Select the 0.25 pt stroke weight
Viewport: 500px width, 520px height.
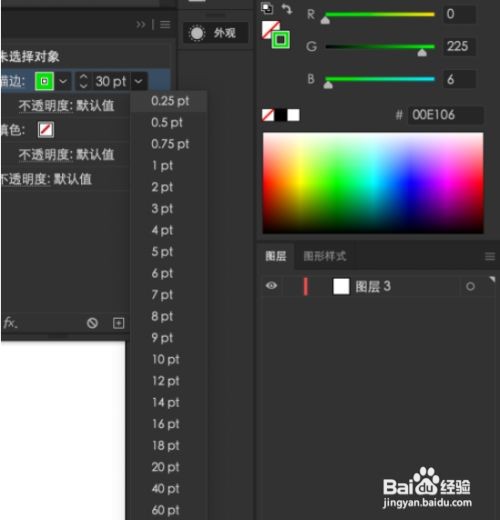click(x=170, y=101)
